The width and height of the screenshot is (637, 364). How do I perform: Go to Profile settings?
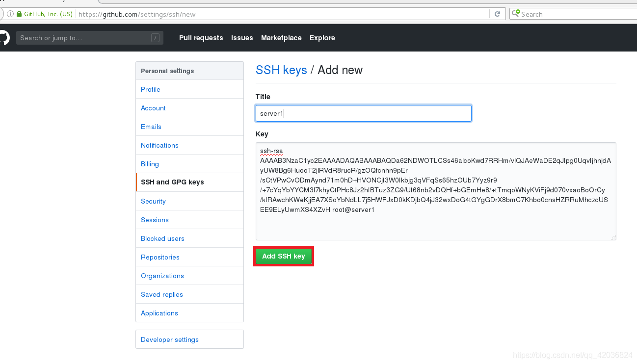pos(189,89)
